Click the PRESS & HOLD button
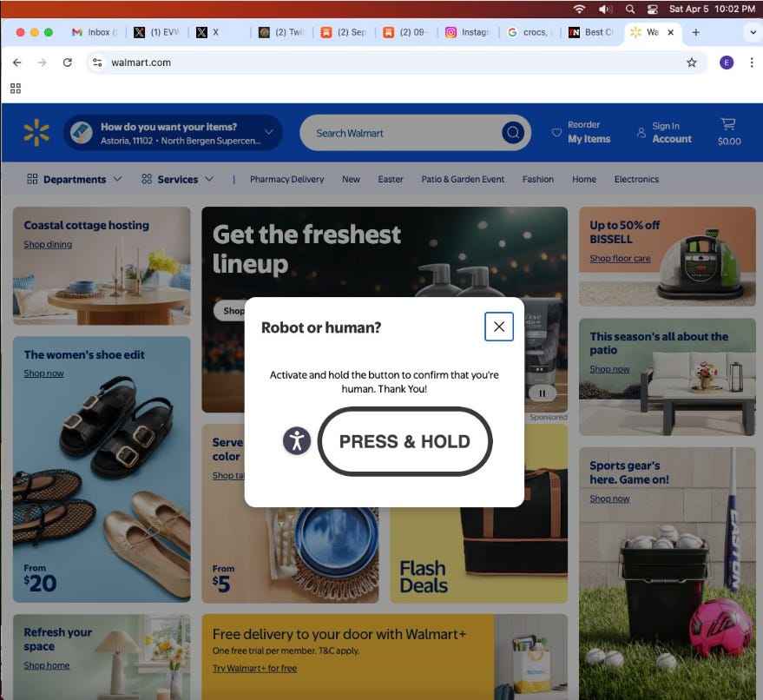 tap(405, 441)
